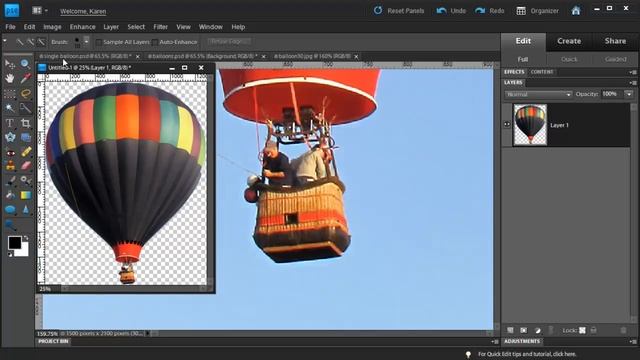Create adjustment layer half-circle icon
Image resolution: width=640 pixels, height=360 pixels.
click(x=538, y=330)
